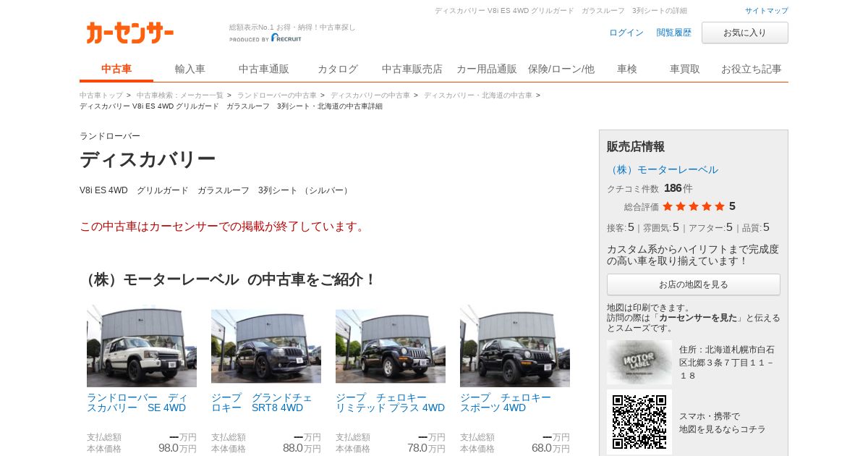Open the 輸入車 tab
Screen dimensions: 868x456
[190, 69]
